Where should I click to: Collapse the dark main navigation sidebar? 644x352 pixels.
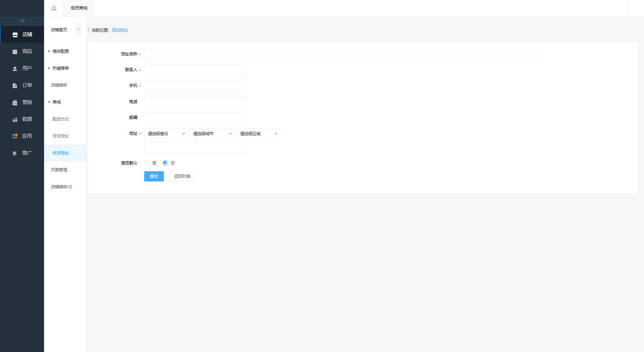[x=22, y=21]
